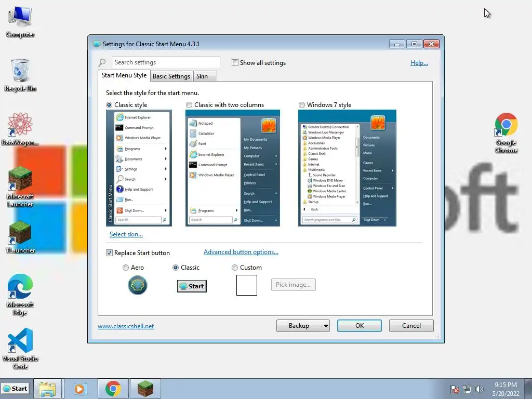The height and width of the screenshot is (399, 532).
Task: Select the DataWagon desktop shortcut
Action: 20,129
